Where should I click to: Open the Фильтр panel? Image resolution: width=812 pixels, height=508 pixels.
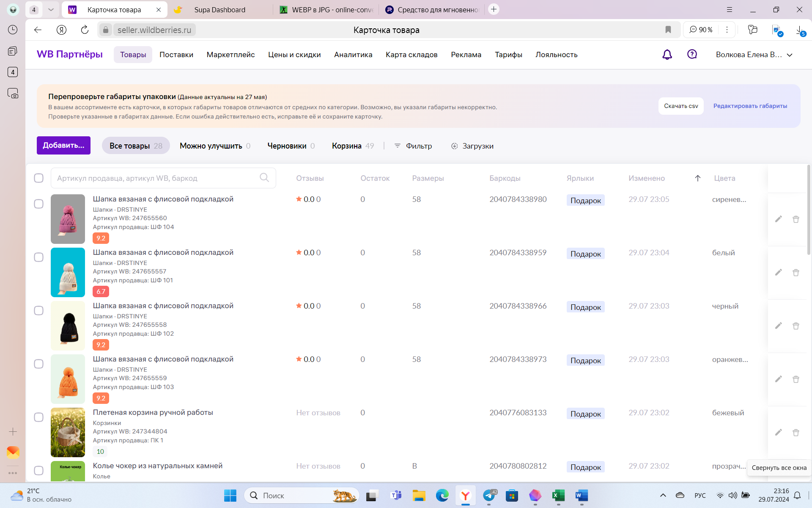(x=413, y=146)
